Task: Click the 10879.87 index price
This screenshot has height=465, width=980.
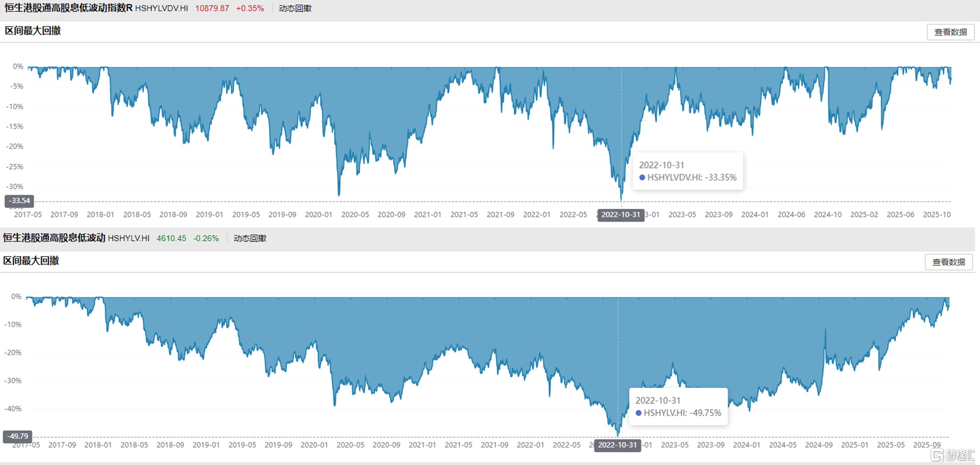Action: coord(212,8)
